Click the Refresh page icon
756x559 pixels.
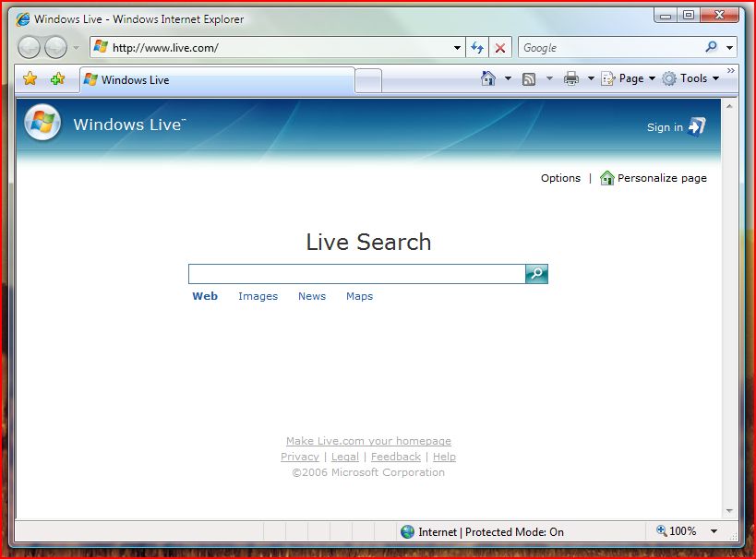[477, 48]
